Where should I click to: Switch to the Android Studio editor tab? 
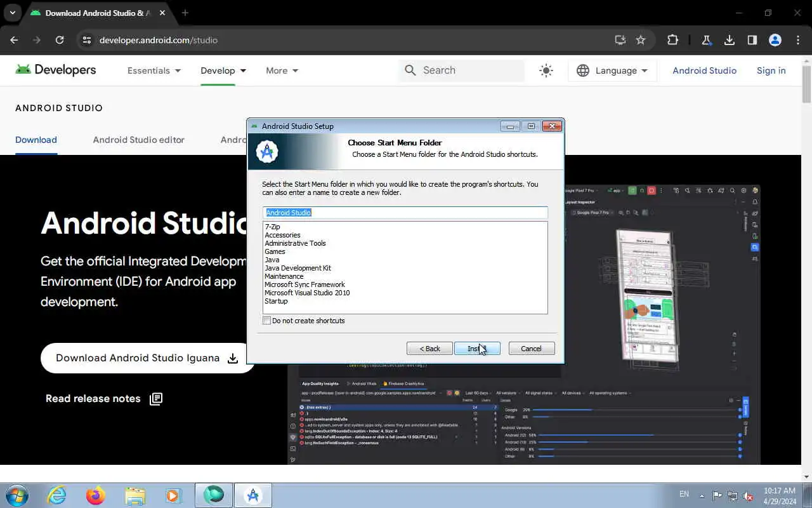pos(139,140)
